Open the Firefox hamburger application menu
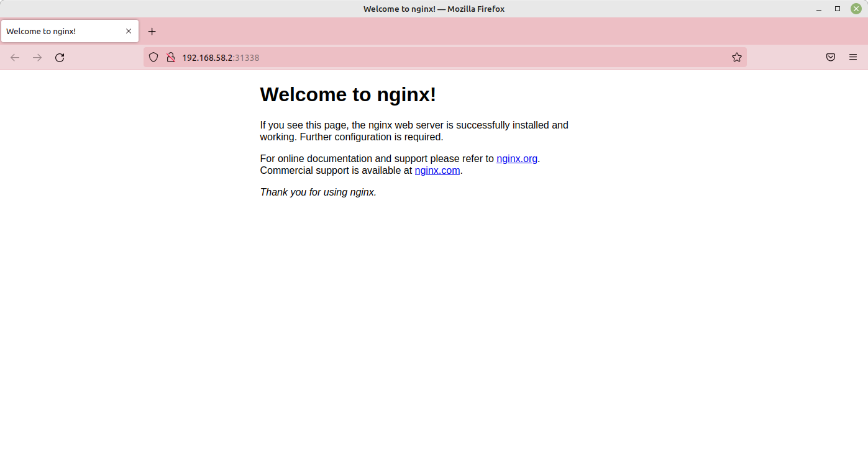The height and width of the screenshot is (465, 868). pyautogui.click(x=852, y=58)
